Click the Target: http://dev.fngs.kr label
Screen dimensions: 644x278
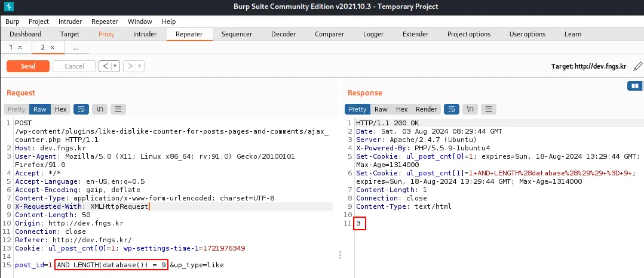click(588, 66)
